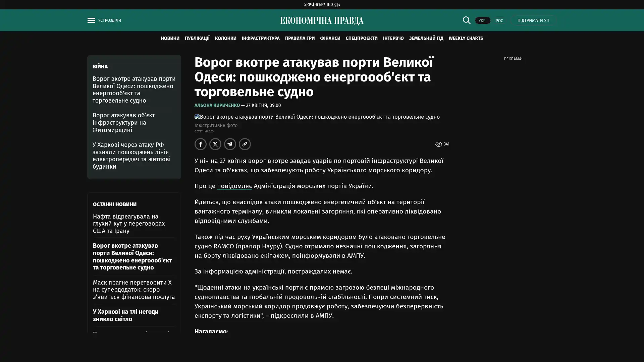Open the Житомирщина infrastructure attack news
644x362 pixels.
(124, 122)
